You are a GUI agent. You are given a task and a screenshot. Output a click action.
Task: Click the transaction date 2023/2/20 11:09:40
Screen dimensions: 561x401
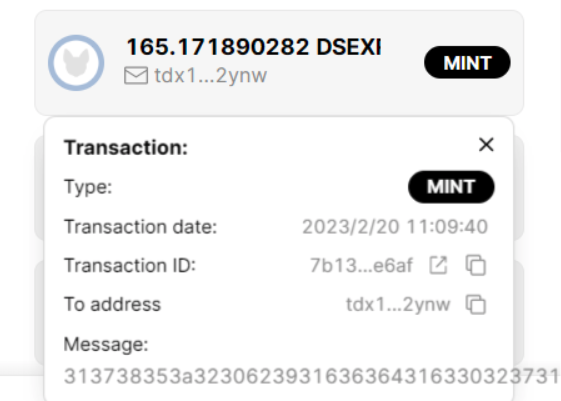(395, 227)
